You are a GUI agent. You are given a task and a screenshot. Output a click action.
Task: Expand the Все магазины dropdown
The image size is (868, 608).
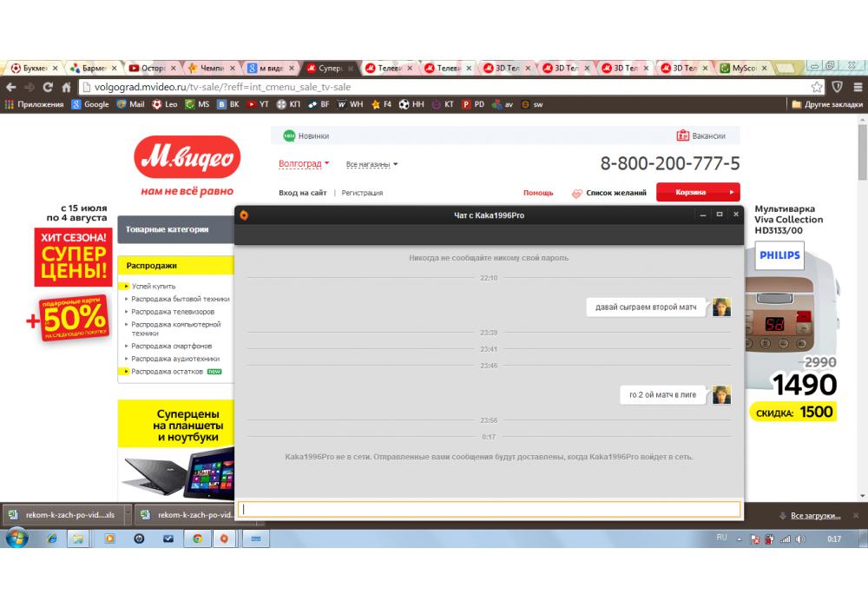(x=372, y=164)
